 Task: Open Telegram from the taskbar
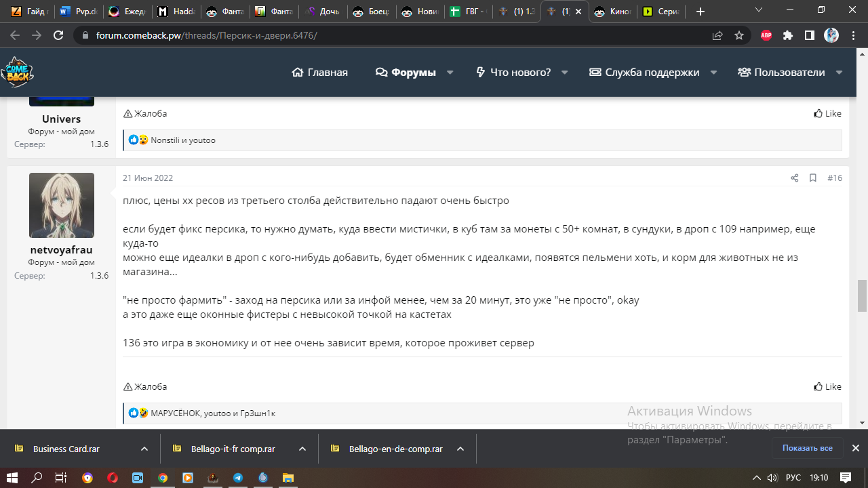(238, 478)
